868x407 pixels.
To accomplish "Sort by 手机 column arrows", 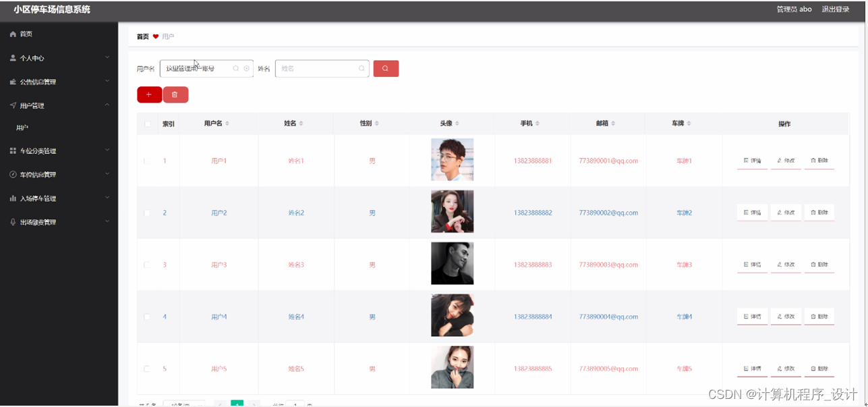I will tap(538, 124).
